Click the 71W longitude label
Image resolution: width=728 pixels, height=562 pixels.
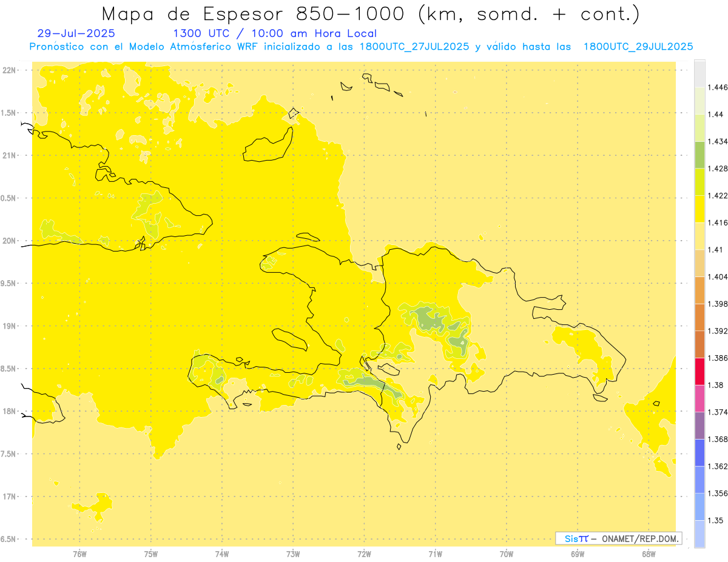435,554
